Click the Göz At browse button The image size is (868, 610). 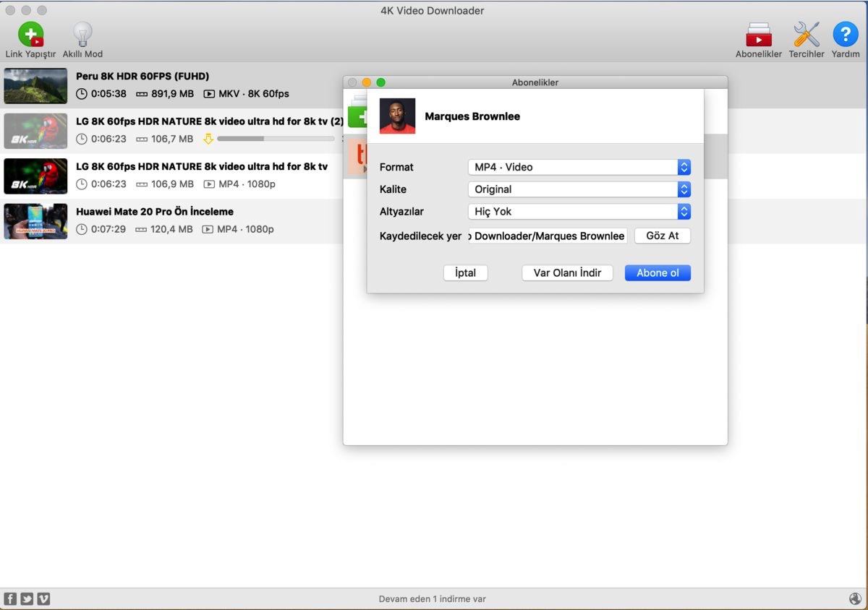[663, 236]
